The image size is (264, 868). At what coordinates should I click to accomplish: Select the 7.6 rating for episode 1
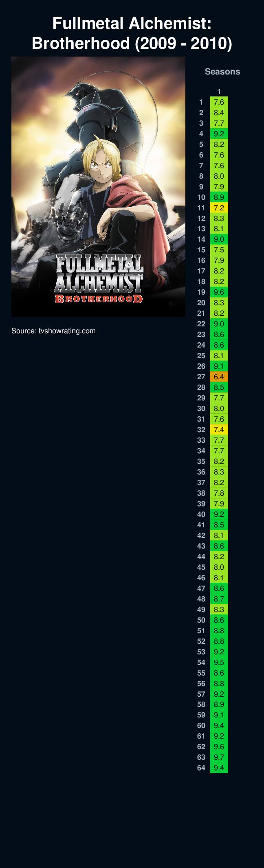click(219, 102)
